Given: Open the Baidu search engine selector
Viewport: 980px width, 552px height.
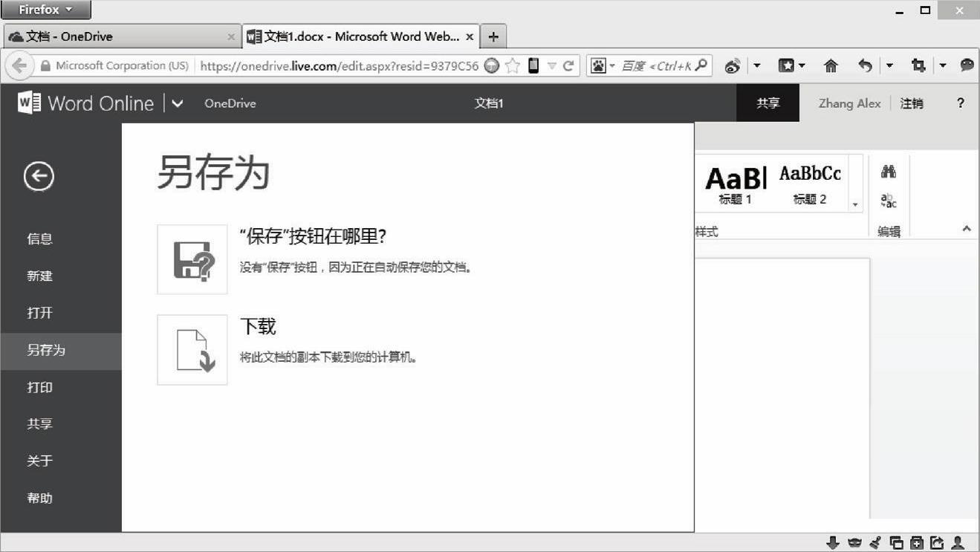Looking at the screenshot, I should click(x=603, y=65).
